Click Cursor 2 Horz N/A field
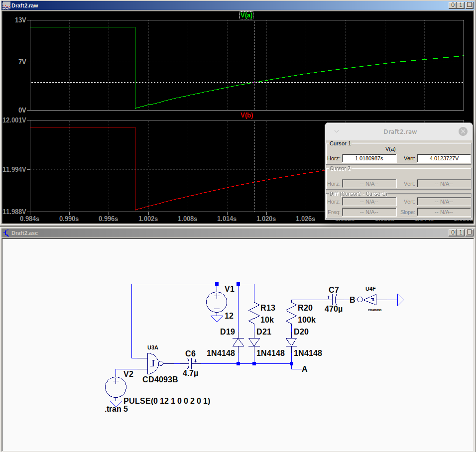The image size is (476, 452). click(x=369, y=184)
